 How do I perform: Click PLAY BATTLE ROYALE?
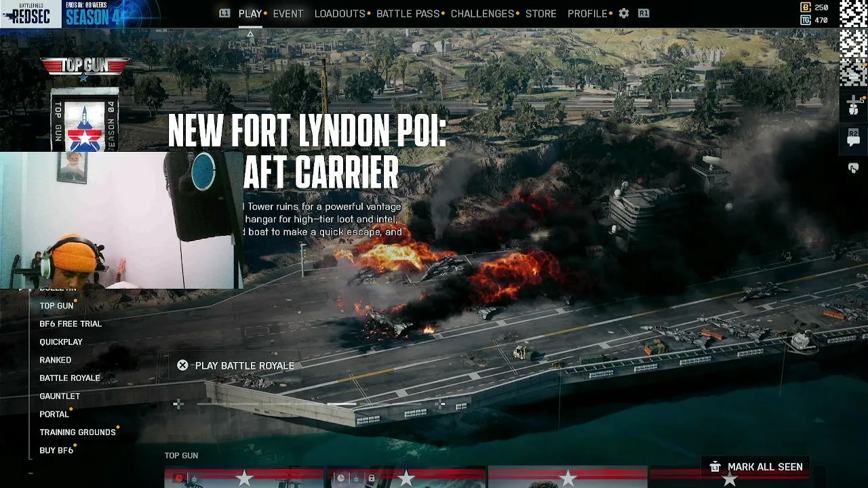click(245, 365)
